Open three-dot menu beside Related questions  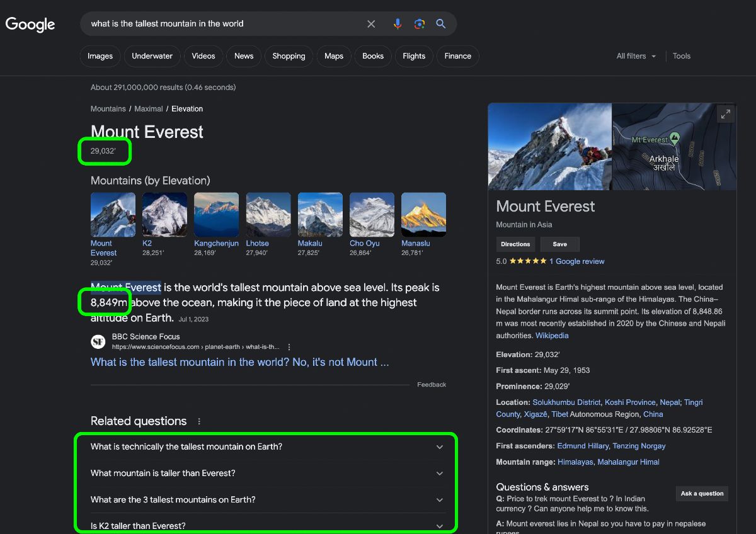coord(200,421)
